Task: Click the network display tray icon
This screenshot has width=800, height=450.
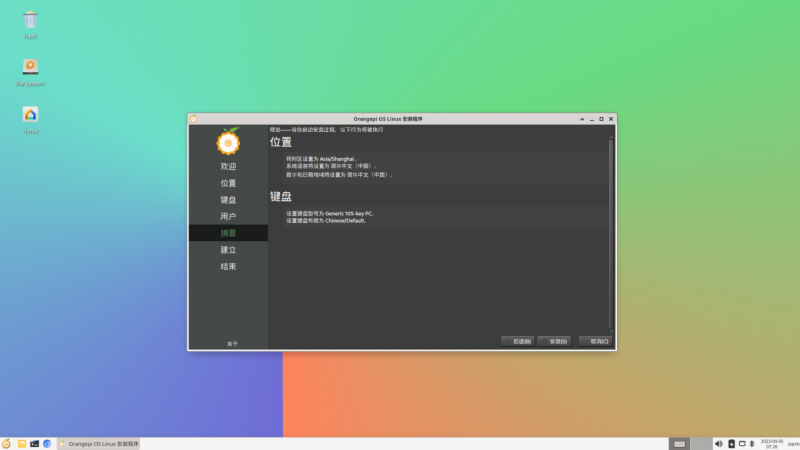Action: [x=741, y=443]
